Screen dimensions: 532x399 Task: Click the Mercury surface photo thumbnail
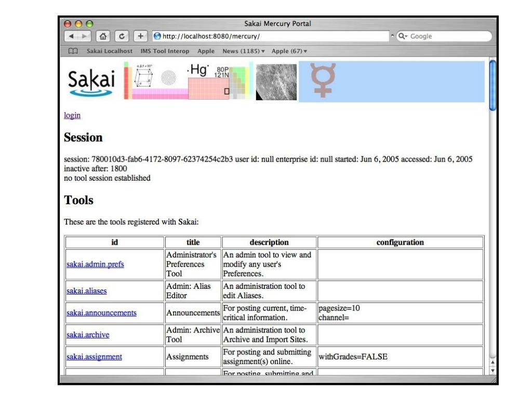[x=276, y=82]
